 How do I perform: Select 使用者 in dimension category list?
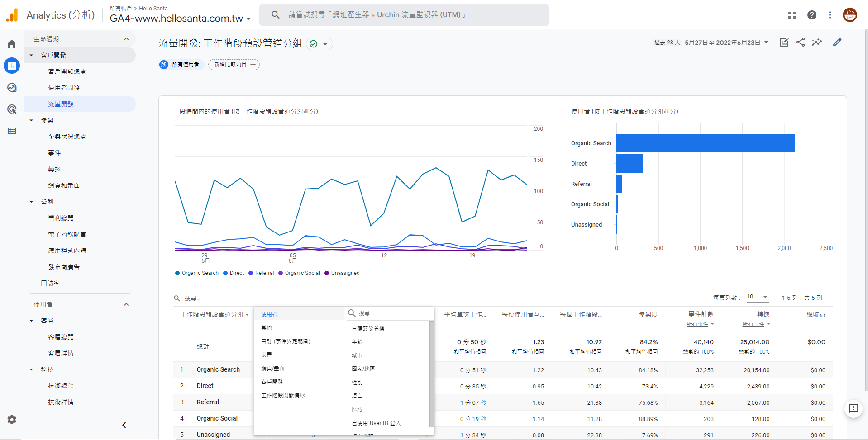[x=299, y=314]
